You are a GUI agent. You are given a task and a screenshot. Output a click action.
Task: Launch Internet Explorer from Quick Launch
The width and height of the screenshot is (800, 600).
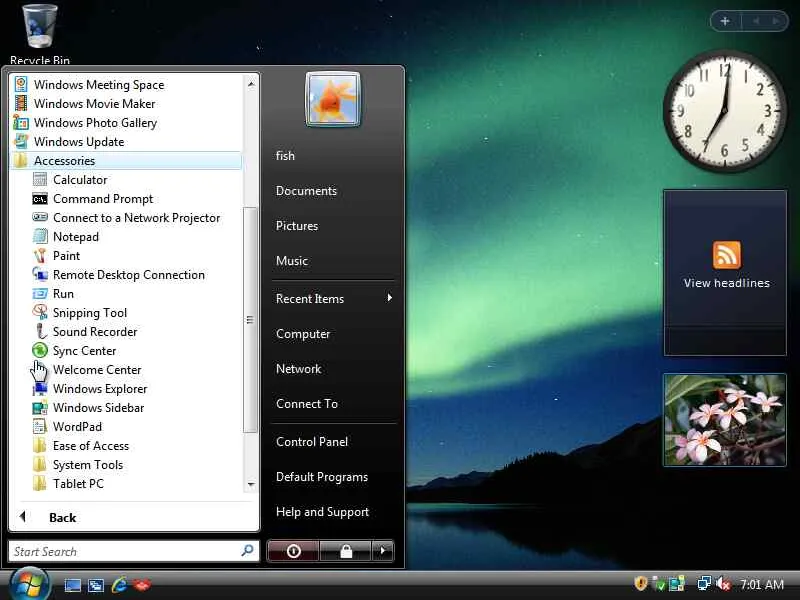pos(119,584)
